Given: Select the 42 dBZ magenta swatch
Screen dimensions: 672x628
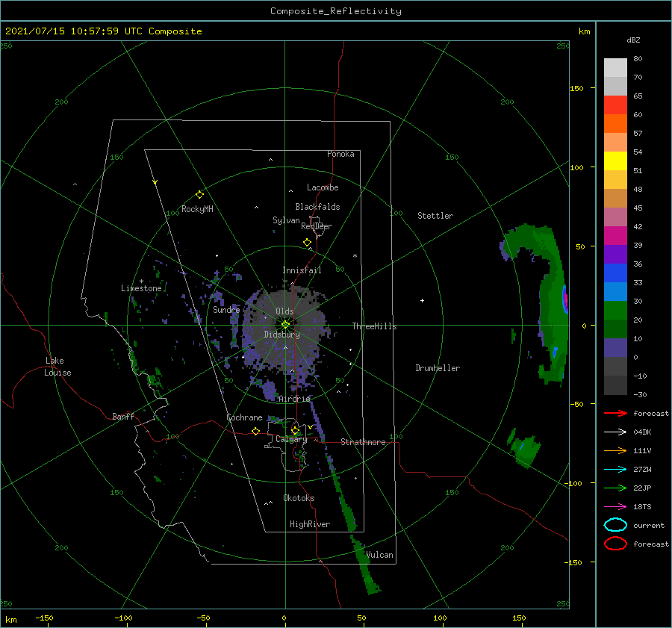Looking at the screenshot, I should 615,235.
